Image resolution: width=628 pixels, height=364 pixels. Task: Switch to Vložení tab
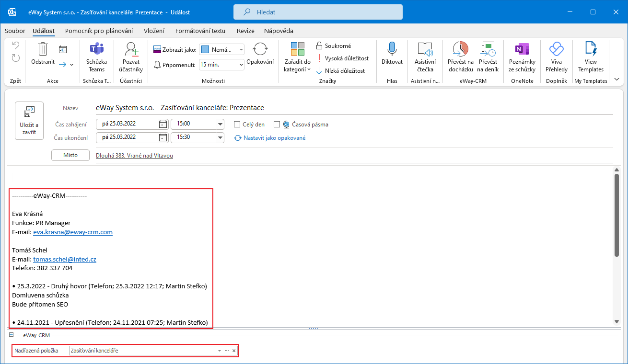[x=154, y=31]
